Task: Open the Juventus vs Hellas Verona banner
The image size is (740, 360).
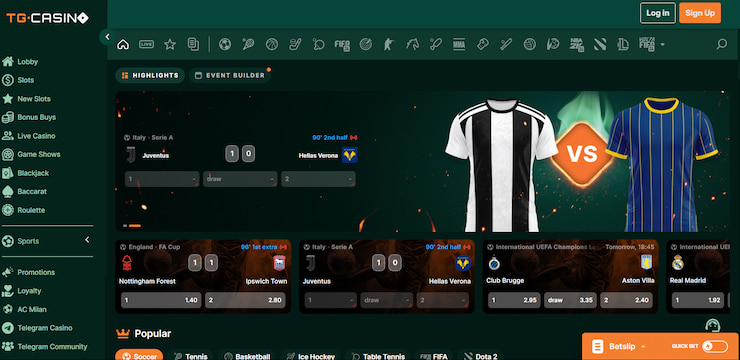Action: tap(422, 161)
